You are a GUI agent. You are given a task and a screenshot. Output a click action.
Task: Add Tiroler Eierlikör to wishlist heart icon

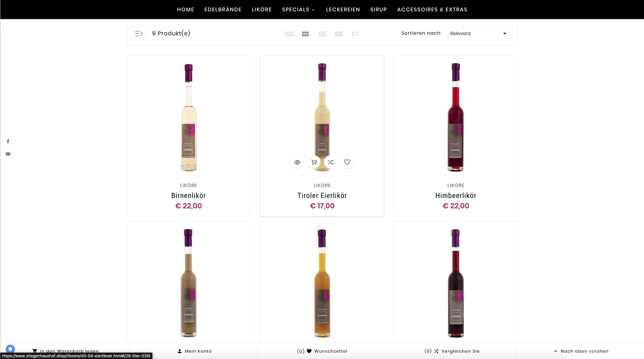pyautogui.click(x=347, y=162)
